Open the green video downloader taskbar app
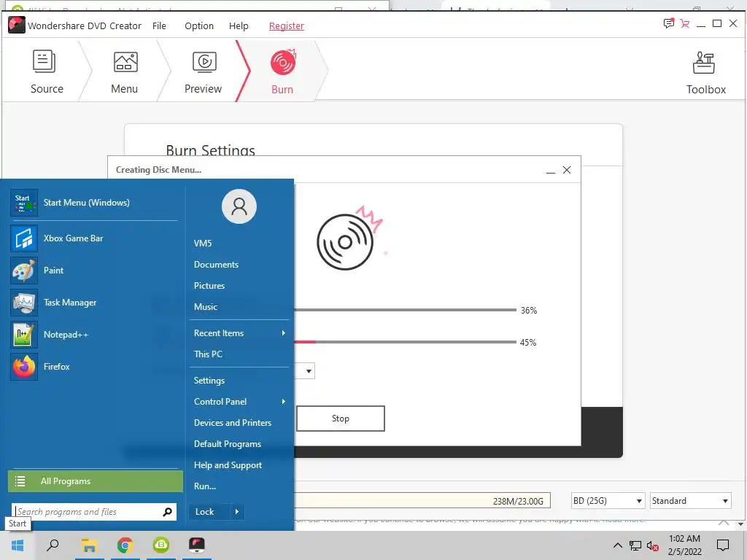Image resolution: width=747 pixels, height=560 pixels. [x=161, y=545]
